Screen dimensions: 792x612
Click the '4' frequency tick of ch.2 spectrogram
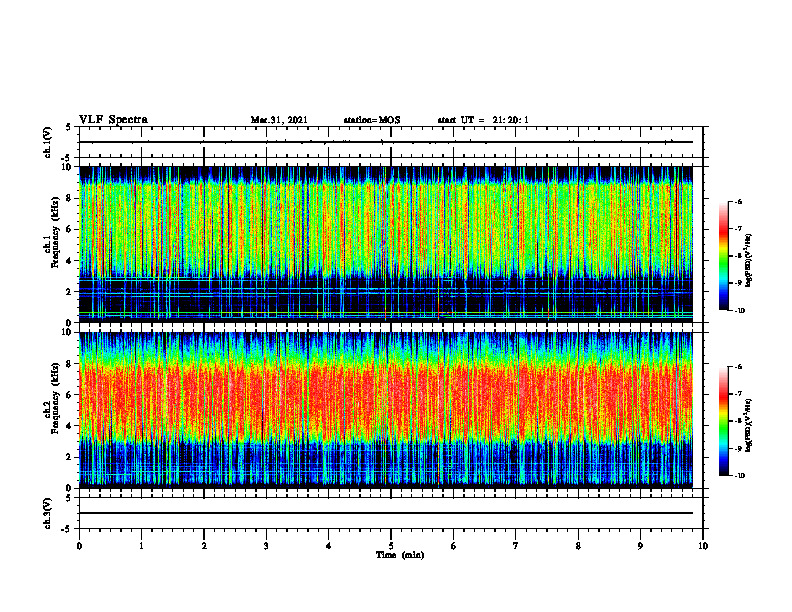(70, 426)
